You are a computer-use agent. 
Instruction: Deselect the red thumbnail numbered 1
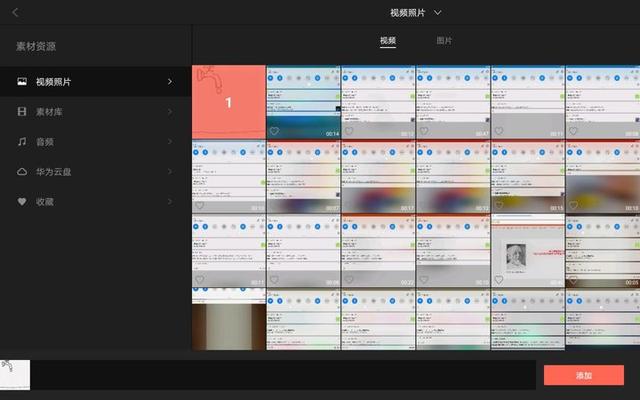pyautogui.click(x=228, y=102)
